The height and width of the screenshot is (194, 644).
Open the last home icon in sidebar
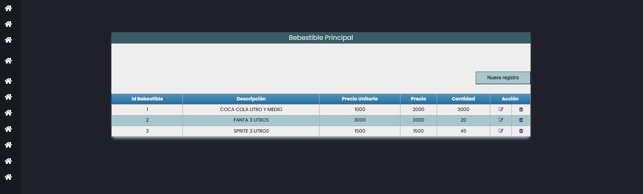(x=8, y=177)
